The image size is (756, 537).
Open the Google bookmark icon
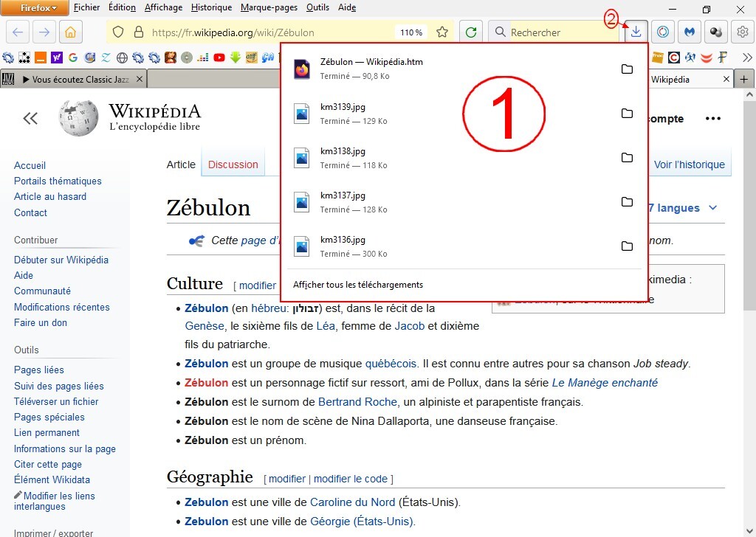click(73, 58)
